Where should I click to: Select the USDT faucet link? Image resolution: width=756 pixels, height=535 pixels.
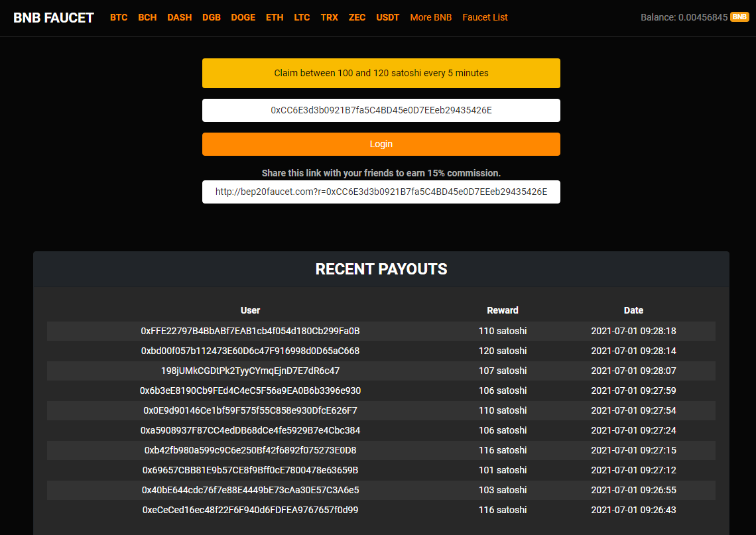(388, 17)
